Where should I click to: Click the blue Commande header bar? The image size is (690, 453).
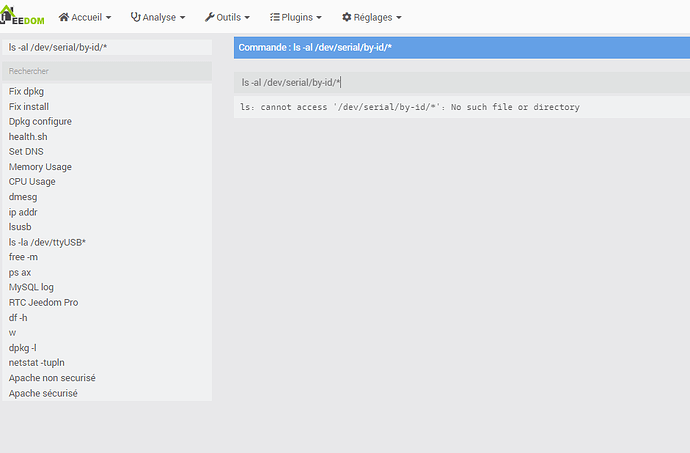point(462,48)
